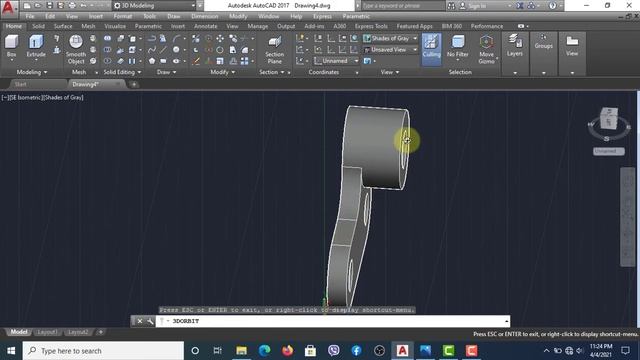Open Microsoft Edge from the taskbar
The width and height of the screenshot is (640, 360).
click(x=264, y=351)
